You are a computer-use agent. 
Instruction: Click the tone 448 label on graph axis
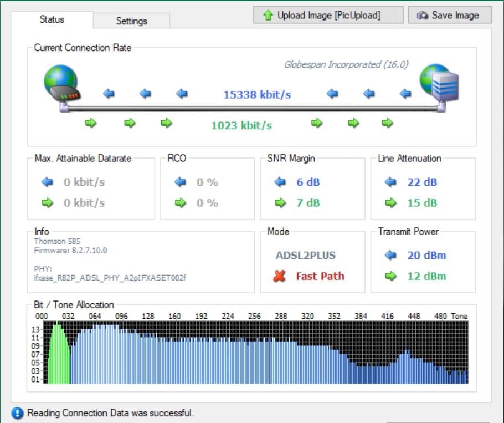tap(414, 316)
